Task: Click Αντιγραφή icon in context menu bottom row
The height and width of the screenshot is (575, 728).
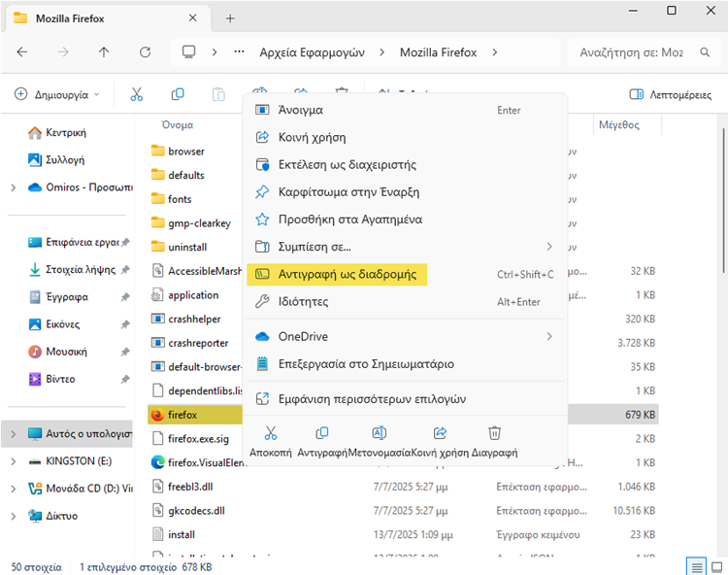Action: click(321, 433)
